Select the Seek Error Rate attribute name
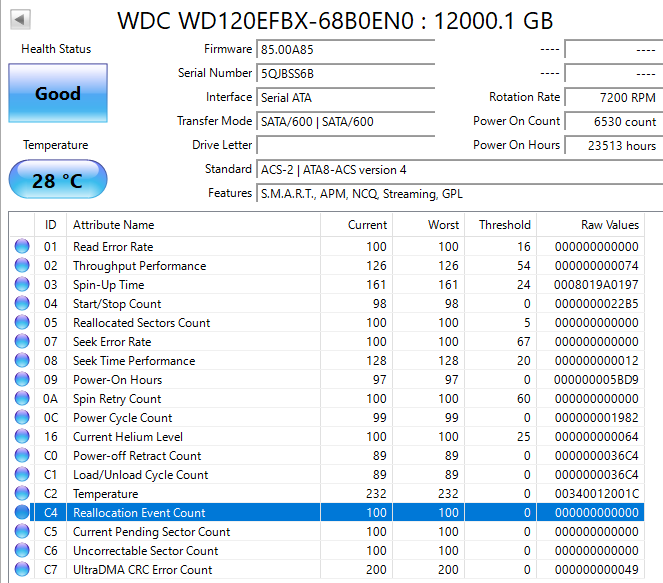The height and width of the screenshot is (583, 663). click(x=112, y=342)
